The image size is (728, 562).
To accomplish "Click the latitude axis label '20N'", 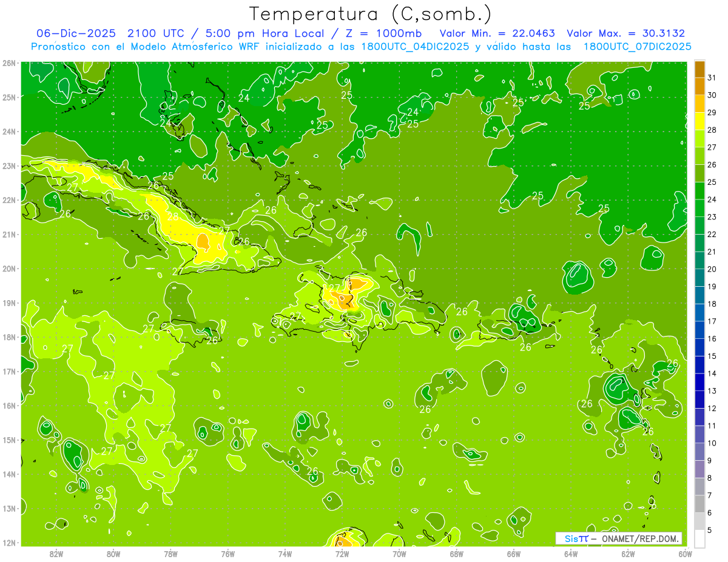I will coord(8,269).
